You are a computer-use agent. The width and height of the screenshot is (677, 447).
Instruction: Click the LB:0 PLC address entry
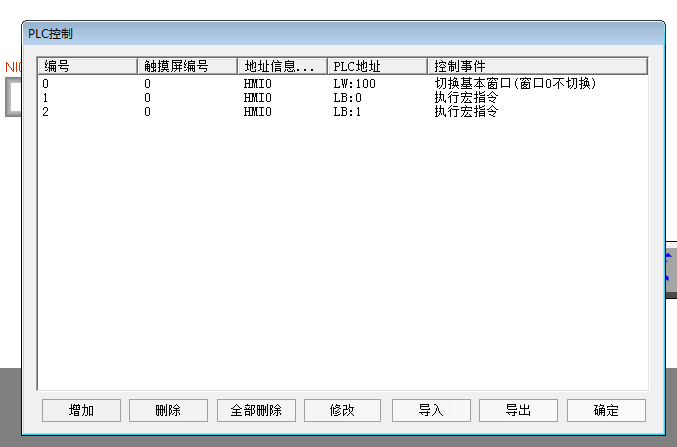coord(347,98)
